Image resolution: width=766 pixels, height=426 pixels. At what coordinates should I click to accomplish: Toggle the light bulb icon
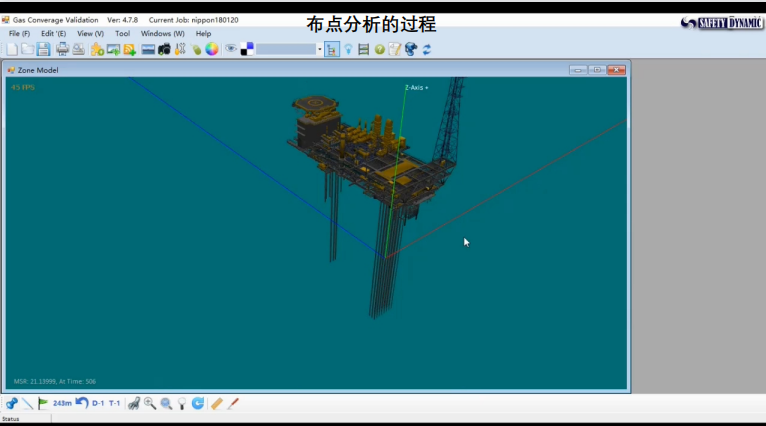(348, 49)
